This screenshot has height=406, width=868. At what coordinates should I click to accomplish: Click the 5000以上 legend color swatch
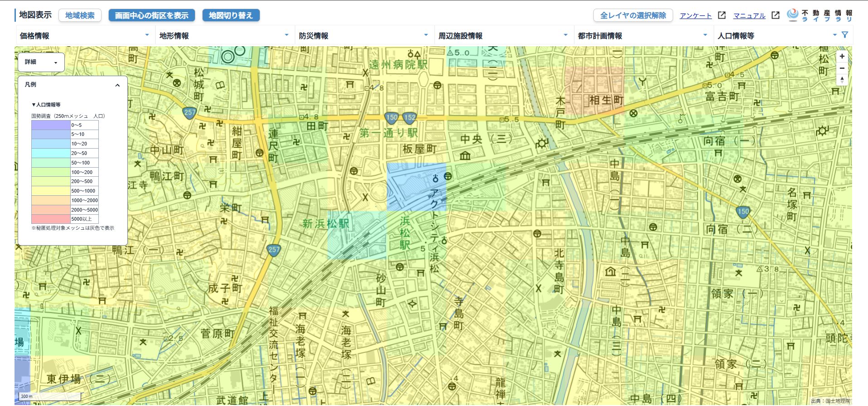(x=51, y=219)
